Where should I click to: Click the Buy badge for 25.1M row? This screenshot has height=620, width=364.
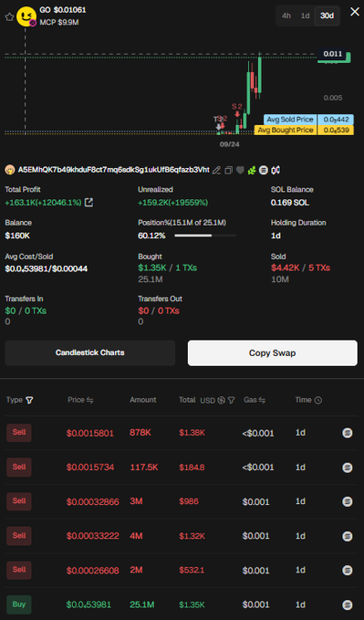click(x=19, y=604)
